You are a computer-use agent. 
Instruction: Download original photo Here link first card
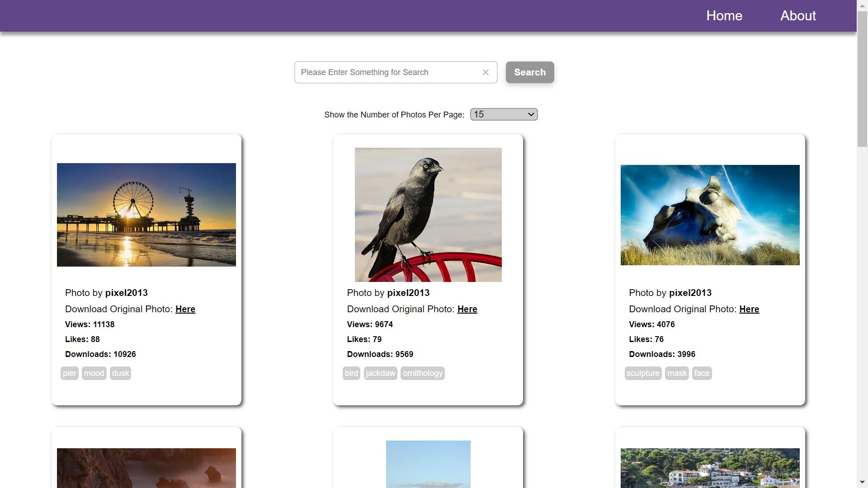[185, 309]
